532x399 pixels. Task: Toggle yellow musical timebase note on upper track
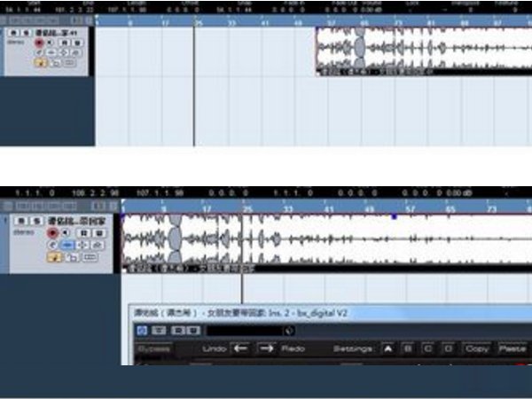[41, 63]
